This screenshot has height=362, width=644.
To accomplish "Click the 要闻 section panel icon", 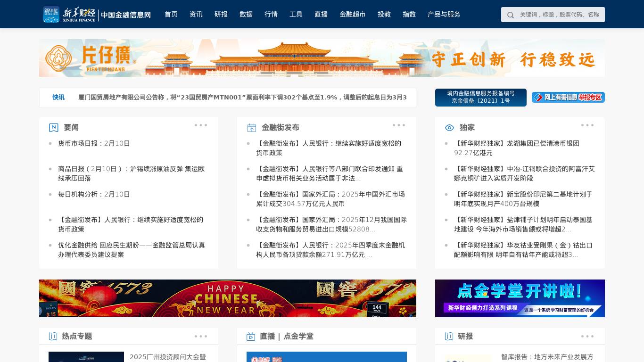I will tap(53, 127).
